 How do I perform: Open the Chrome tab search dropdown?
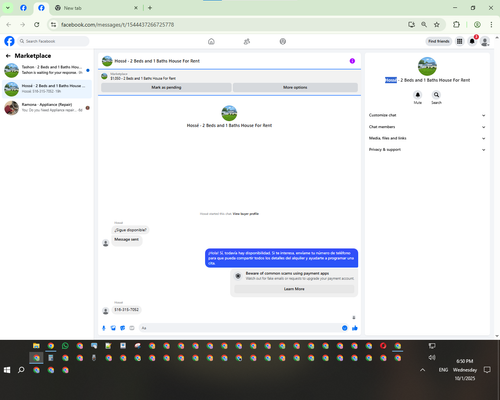[x=8, y=8]
